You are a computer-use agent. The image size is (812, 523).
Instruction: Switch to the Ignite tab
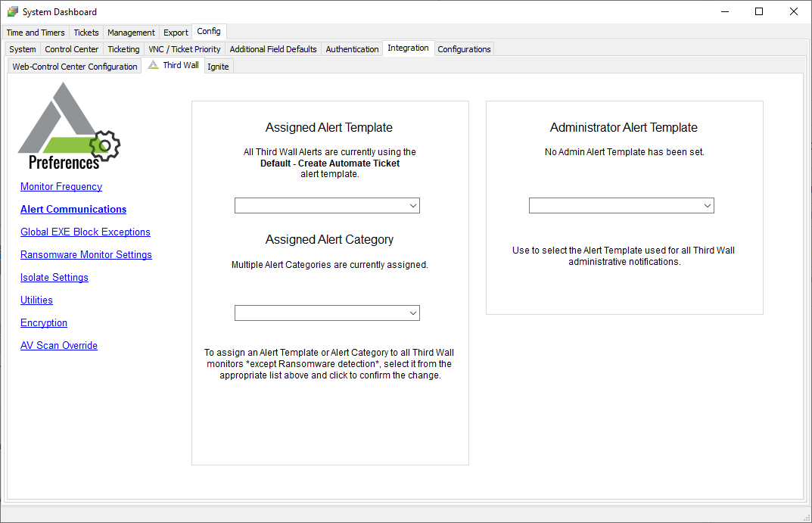(x=218, y=67)
